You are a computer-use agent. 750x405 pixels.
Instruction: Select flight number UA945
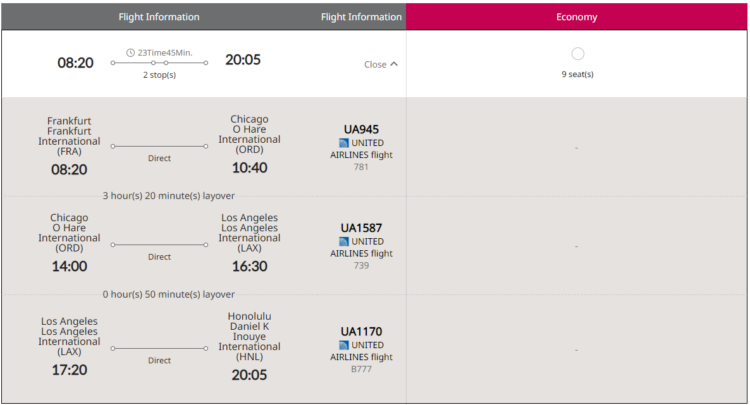(361, 130)
